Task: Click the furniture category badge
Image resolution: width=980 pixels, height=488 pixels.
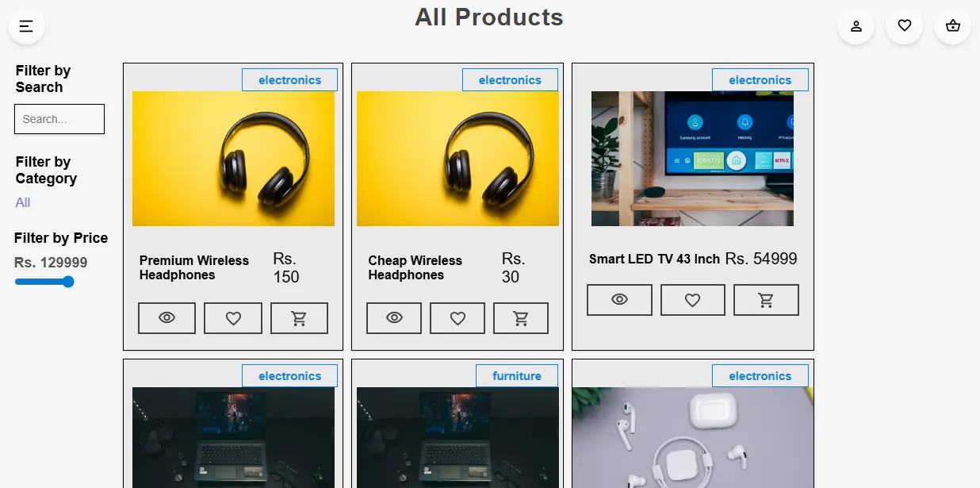Action: 517,375
